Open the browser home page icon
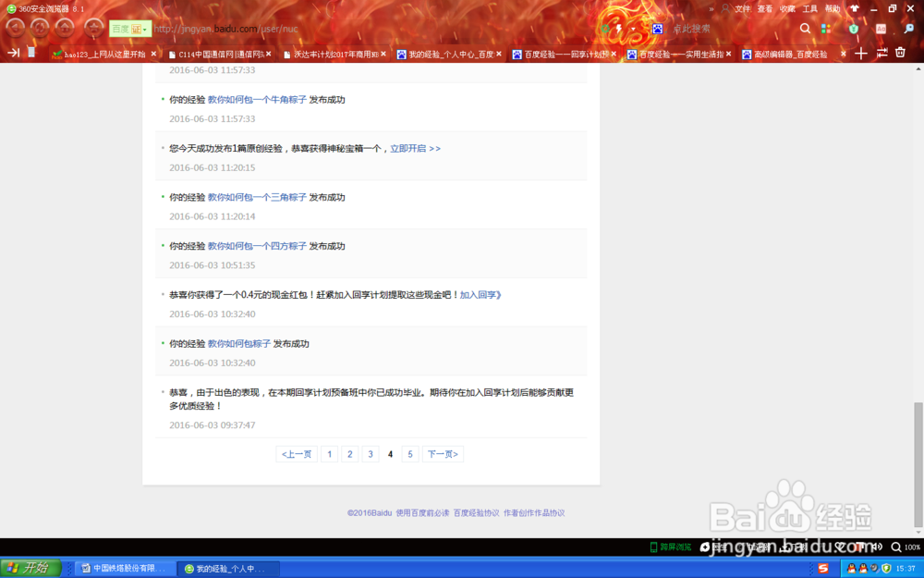The height and width of the screenshot is (578, 924). coord(65,28)
